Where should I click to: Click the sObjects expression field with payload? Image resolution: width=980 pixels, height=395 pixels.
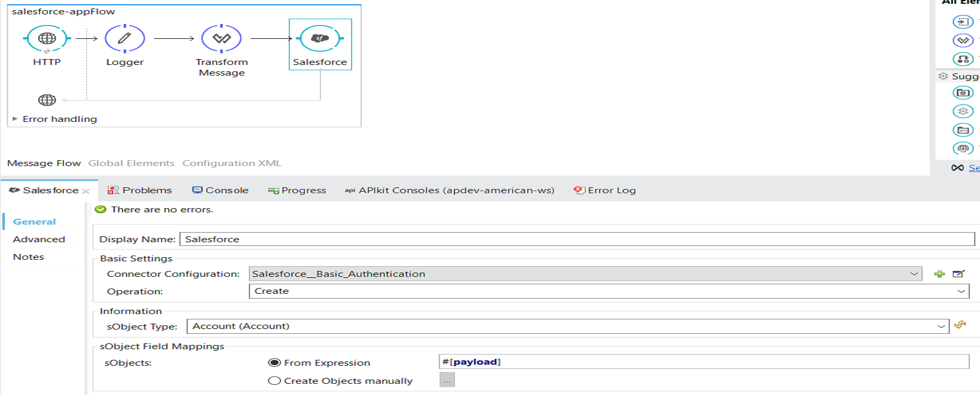tap(704, 362)
